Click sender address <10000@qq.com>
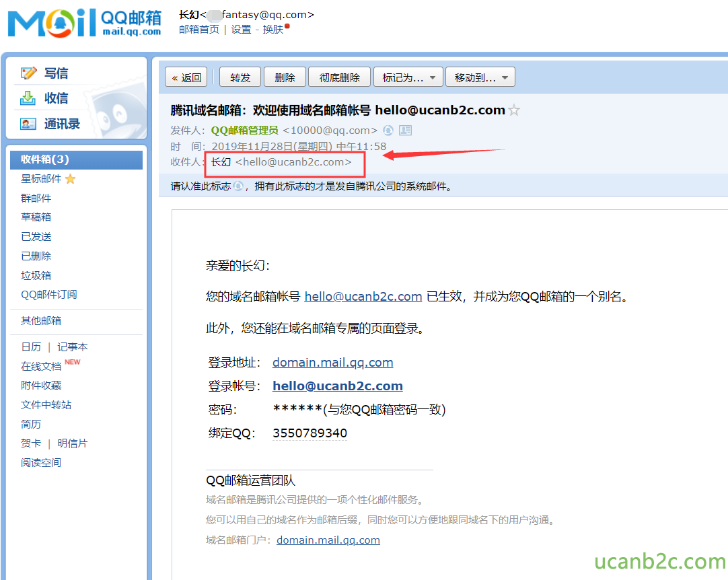This screenshot has height=580, width=728. coord(330,131)
